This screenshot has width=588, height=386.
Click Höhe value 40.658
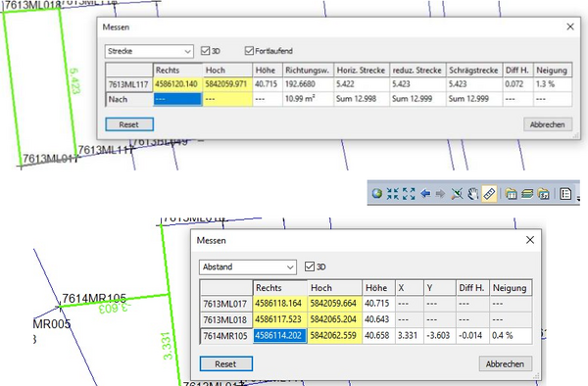pos(378,335)
